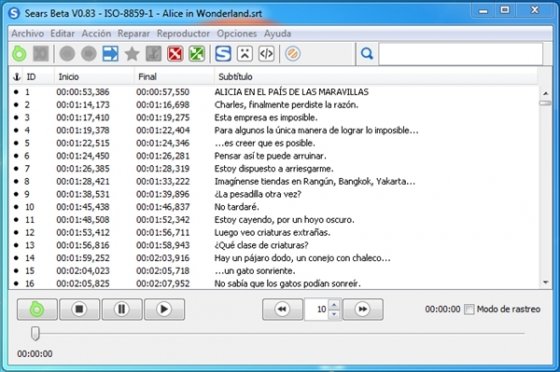Click the subtitle list scroll-down arrow
Image resolution: width=560 pixels, height=372 pixels.
[x=545, y=282]
